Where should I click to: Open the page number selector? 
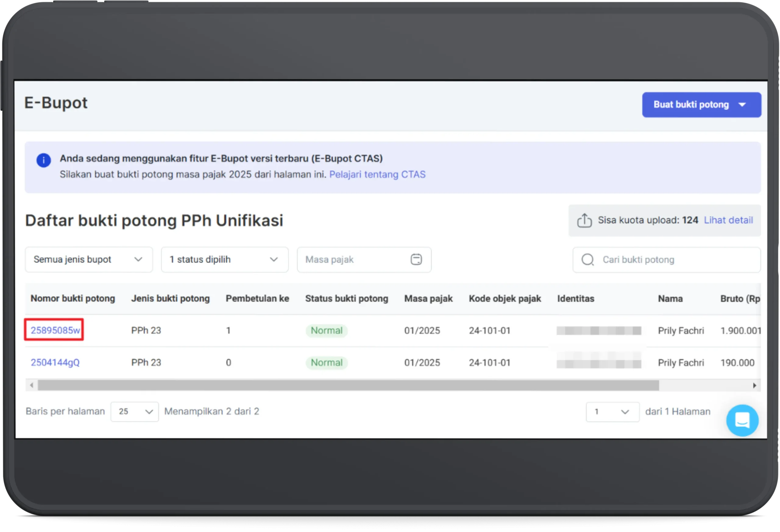(x=612, y=412)
